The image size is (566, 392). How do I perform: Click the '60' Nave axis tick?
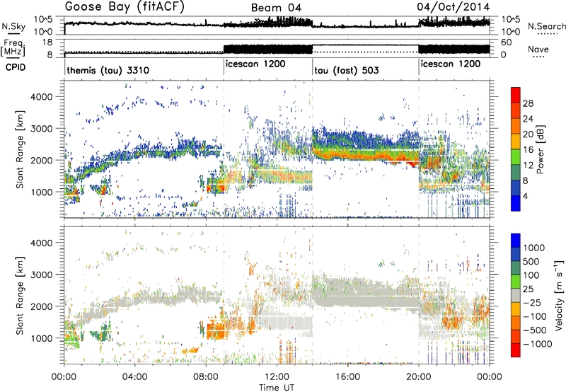[x=506, y=42]
